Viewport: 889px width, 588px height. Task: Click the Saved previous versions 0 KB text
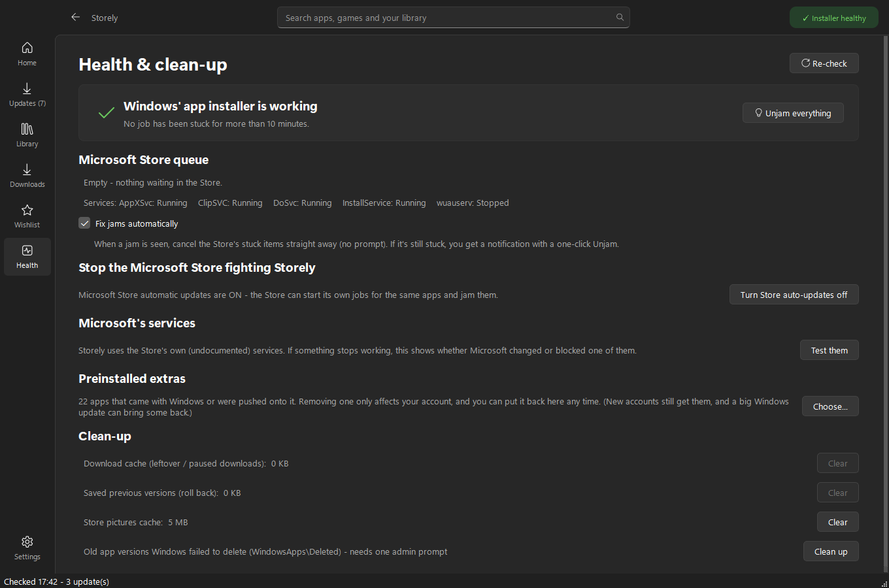[x=162, y=493]
